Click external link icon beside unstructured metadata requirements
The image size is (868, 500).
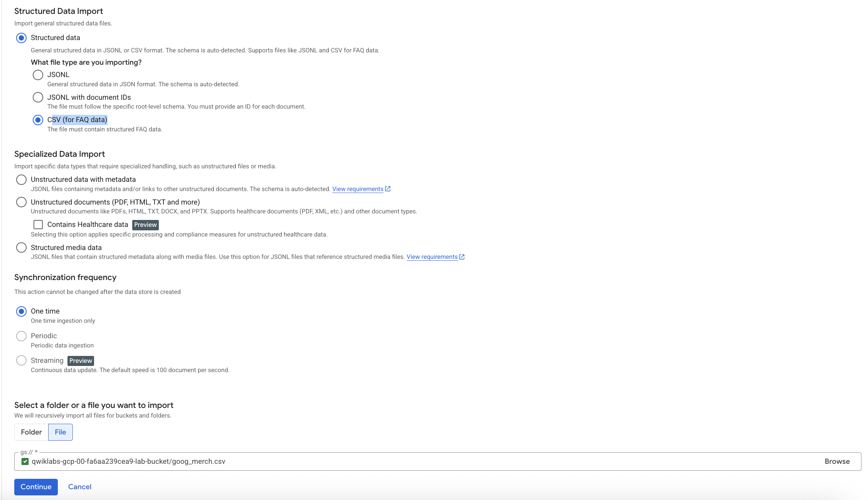(x=388, y=189)
